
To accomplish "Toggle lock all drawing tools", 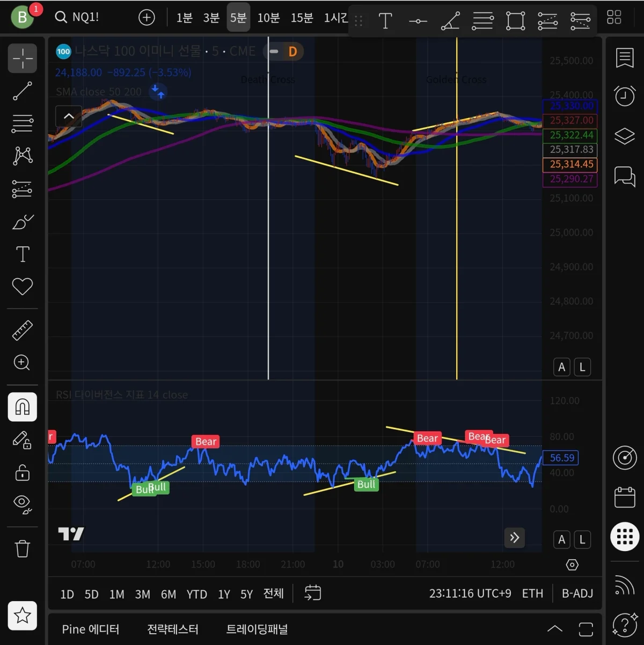I will click(x=23, y=473).
